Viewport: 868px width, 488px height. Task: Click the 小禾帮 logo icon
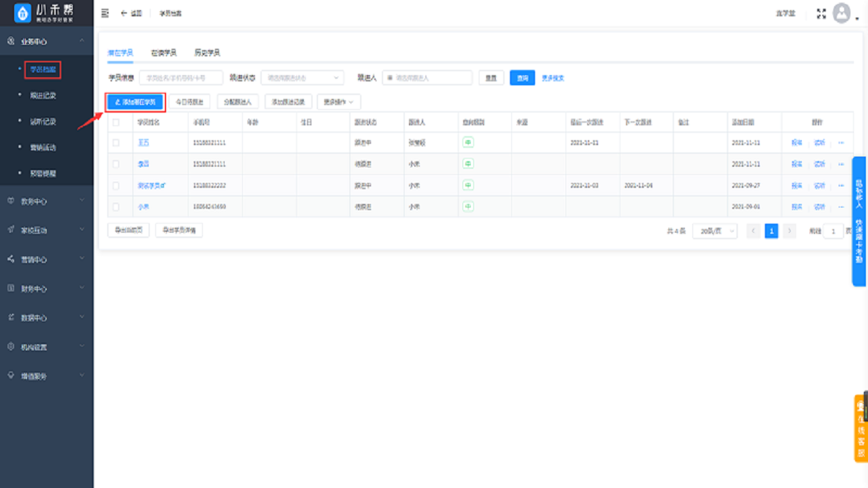(22, 12)
